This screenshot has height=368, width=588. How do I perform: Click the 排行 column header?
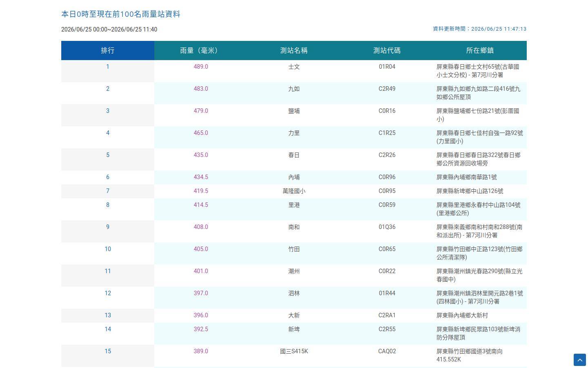pyautogui.click(x=108, y=50)
